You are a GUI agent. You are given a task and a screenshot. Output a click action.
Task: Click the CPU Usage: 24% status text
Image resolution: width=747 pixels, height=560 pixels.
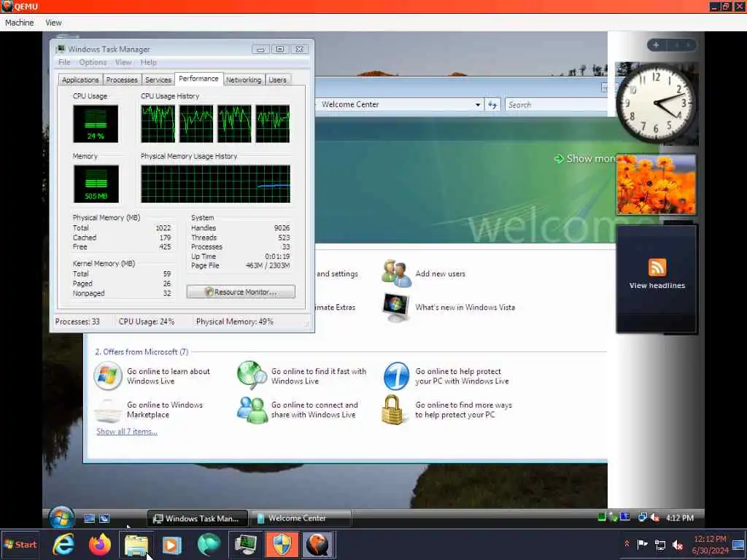coord(147,322)
